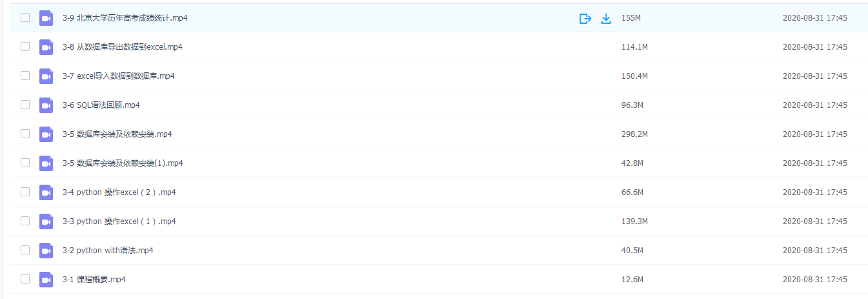Open file 3-7 excel导入数据到数据库.mp4
The image size is (868, 299).
(x=119, y=76)
